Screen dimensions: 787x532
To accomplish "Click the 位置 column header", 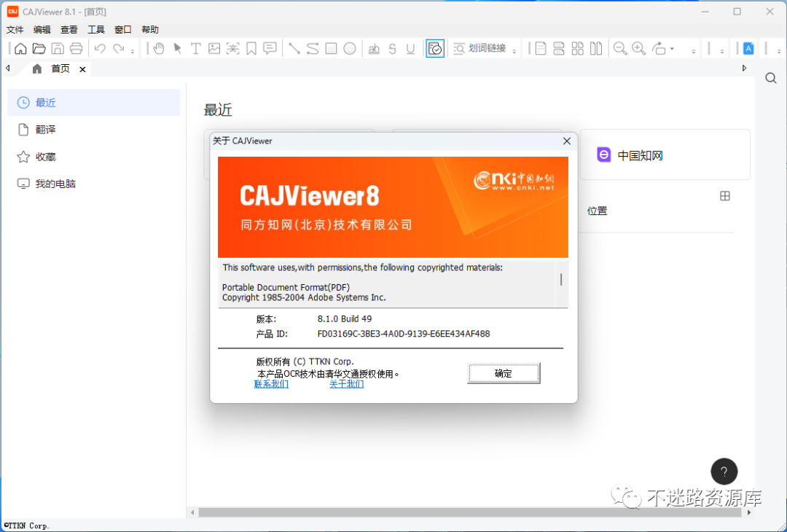I will (x=598, y=211).
